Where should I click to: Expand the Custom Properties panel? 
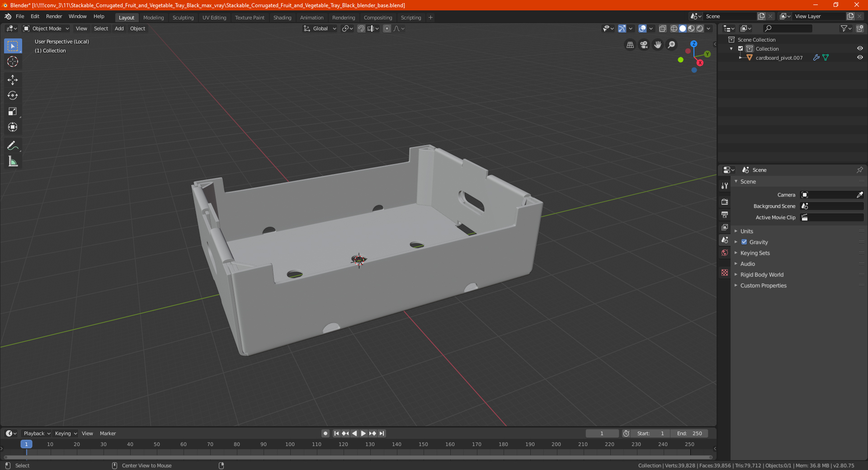tap(763, 285)
